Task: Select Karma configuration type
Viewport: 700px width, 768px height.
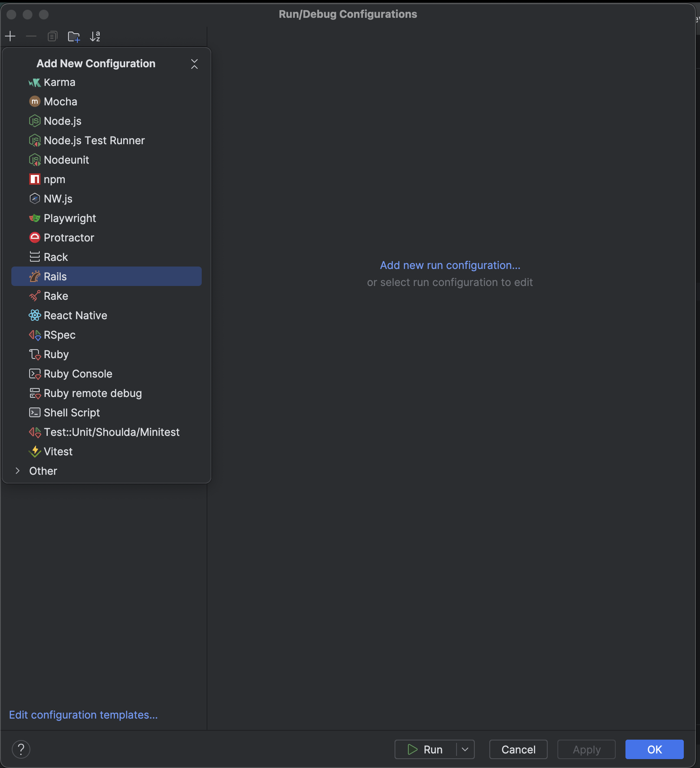Action: [107, 82]
